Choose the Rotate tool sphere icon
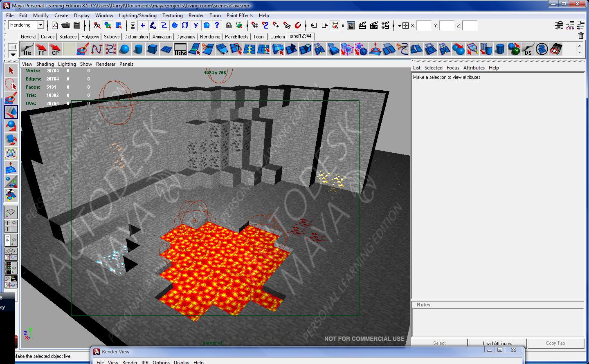589x364 pixels. point(11,126)
